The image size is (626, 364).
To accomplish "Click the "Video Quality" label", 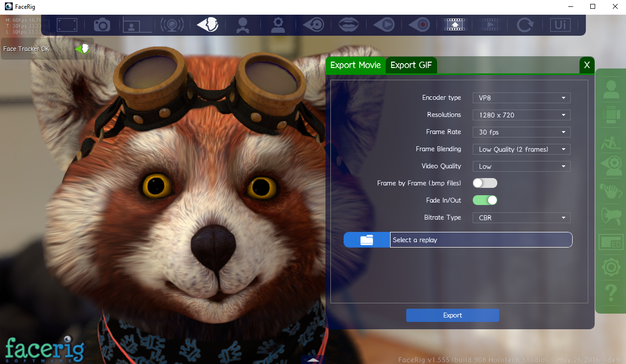I will [x=441, y=166].
